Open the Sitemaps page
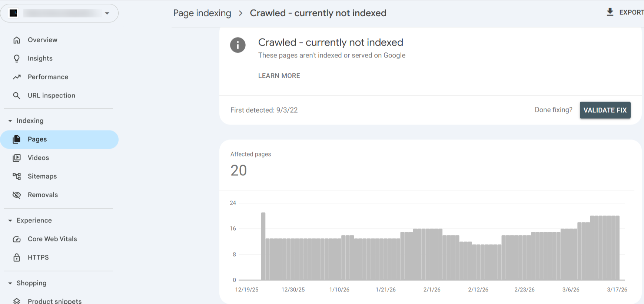 coord(59,176)
